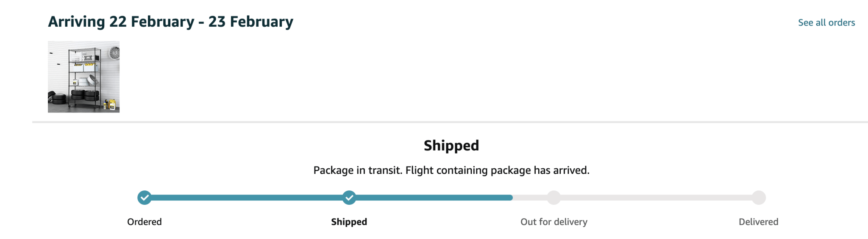Click the large Shipped status heading
The image size is (868, 239).
[451, 146]
